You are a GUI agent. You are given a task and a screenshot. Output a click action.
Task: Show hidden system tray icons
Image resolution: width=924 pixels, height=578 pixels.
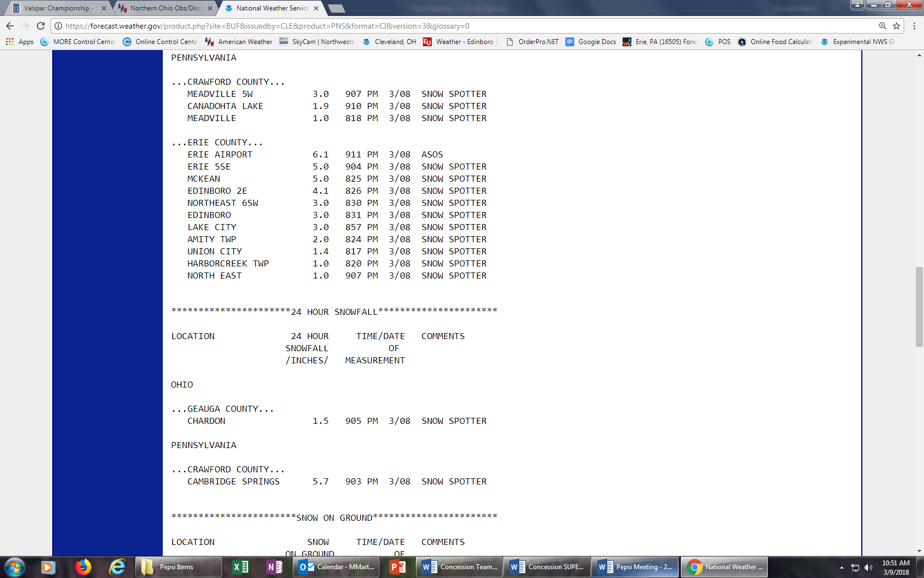click(x=842, y=568)
